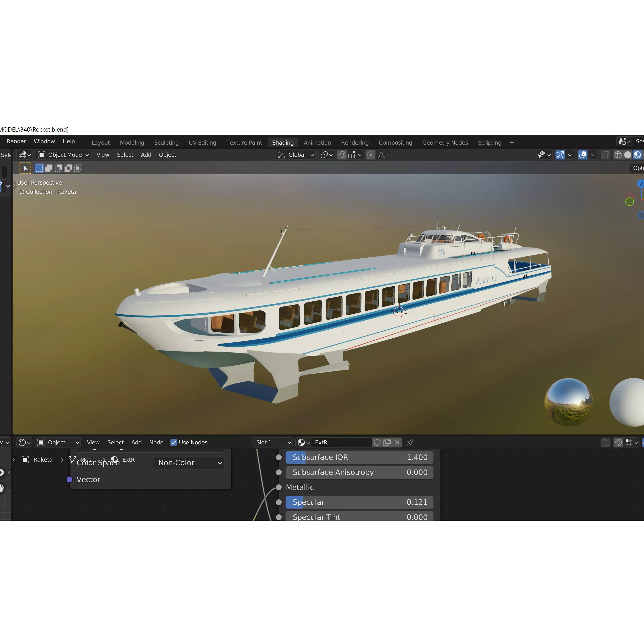Image resolution: width=644 pixels, height=644 pixels.
Task: Switch viewport to Wireframe shading mode
Action: pyautogui.click(x=618, y=155)
